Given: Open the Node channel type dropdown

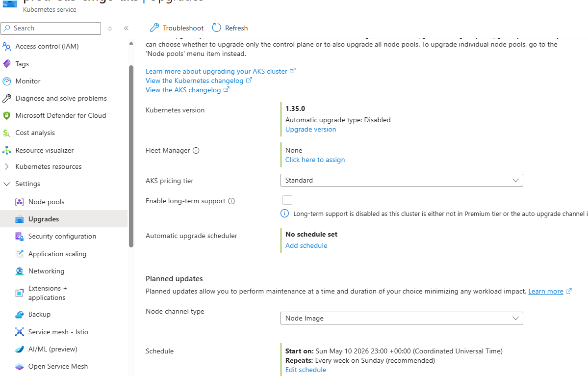Looking at the screenshot, I should (402, 318).
